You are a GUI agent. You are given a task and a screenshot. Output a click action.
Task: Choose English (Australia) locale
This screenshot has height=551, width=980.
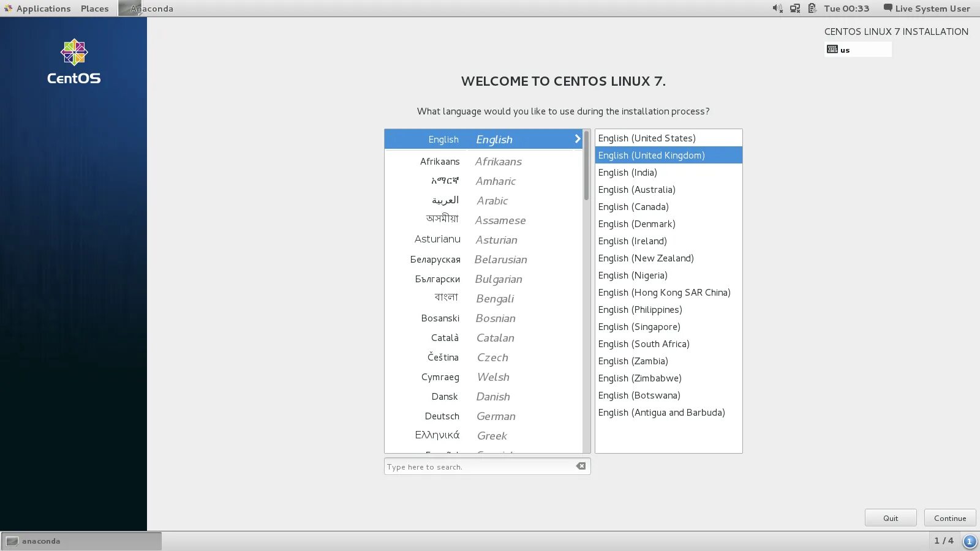668,190
